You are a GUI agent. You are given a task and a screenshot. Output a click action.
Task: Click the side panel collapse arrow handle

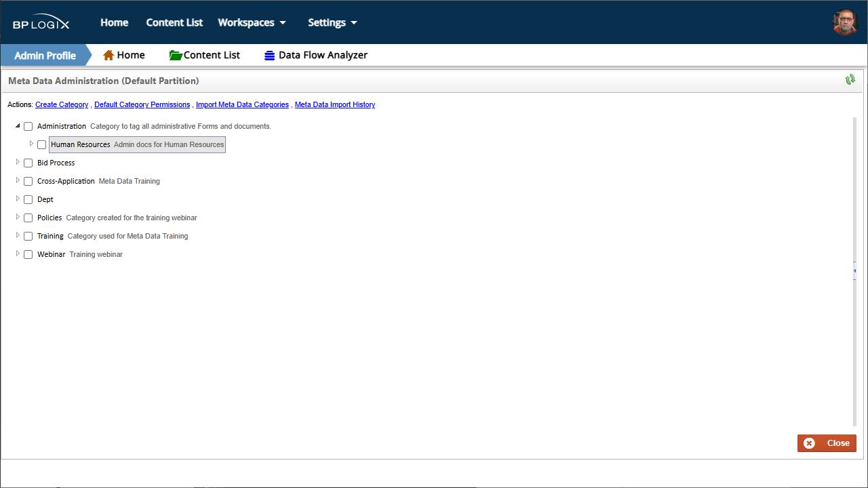click(854, 270)
